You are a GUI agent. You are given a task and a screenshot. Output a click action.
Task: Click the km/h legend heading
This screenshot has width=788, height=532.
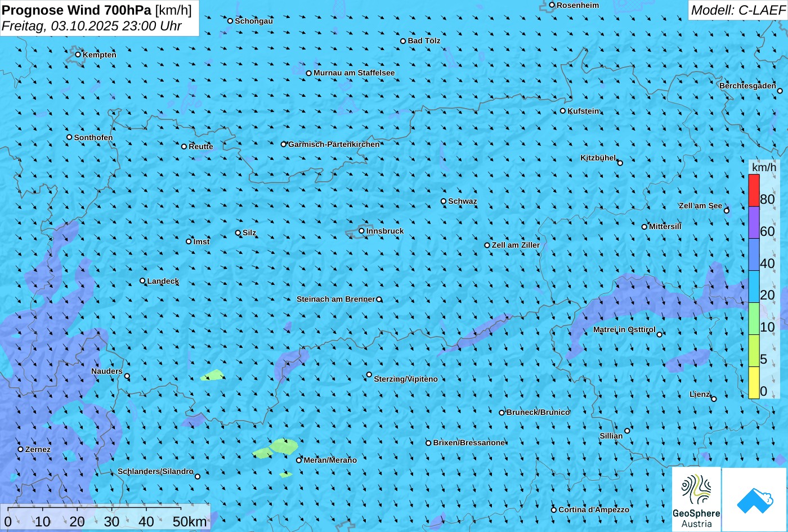764,167
